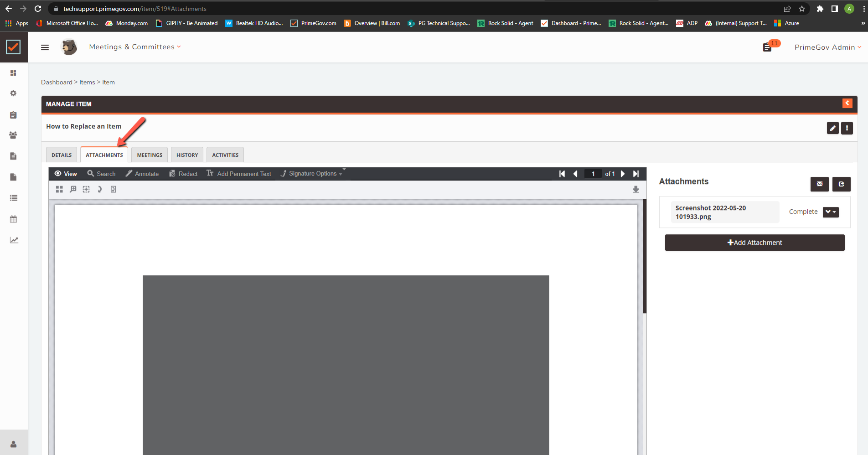
Task: Switch to the Details tab
Action: click(62, 155)
